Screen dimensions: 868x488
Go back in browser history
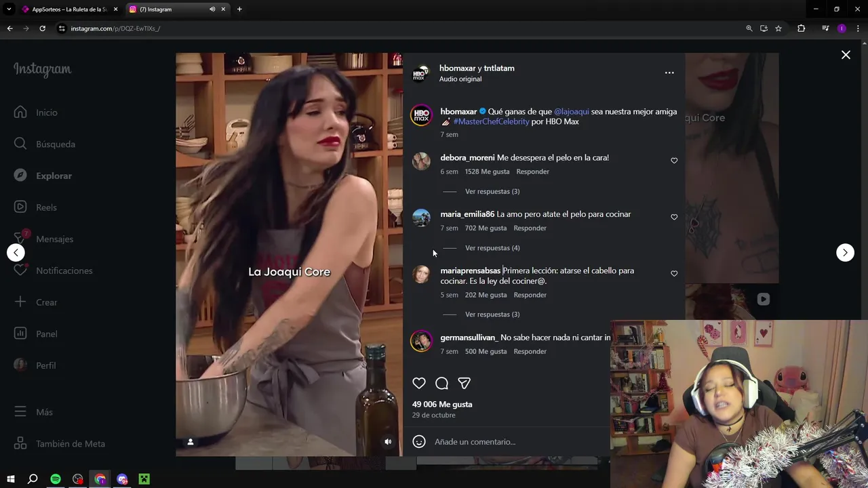pyautogui.click(x=9, y=28)
